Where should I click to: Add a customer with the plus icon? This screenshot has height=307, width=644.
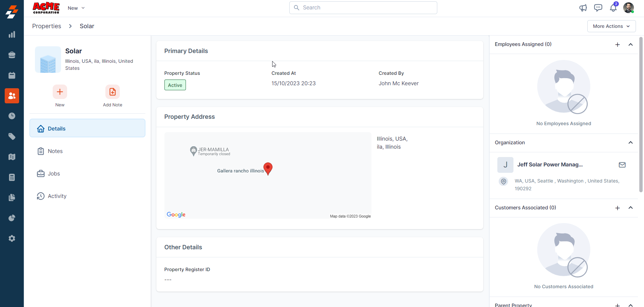coord(617,208)
